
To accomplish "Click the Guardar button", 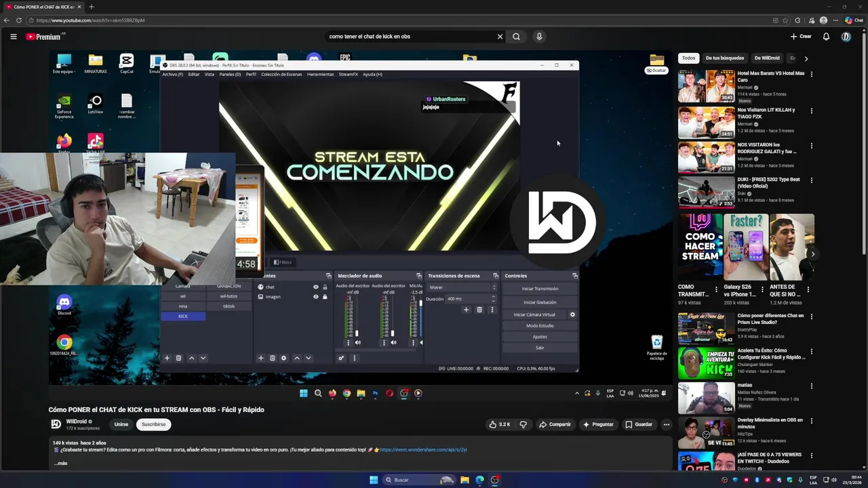I will tap(639, 424).
